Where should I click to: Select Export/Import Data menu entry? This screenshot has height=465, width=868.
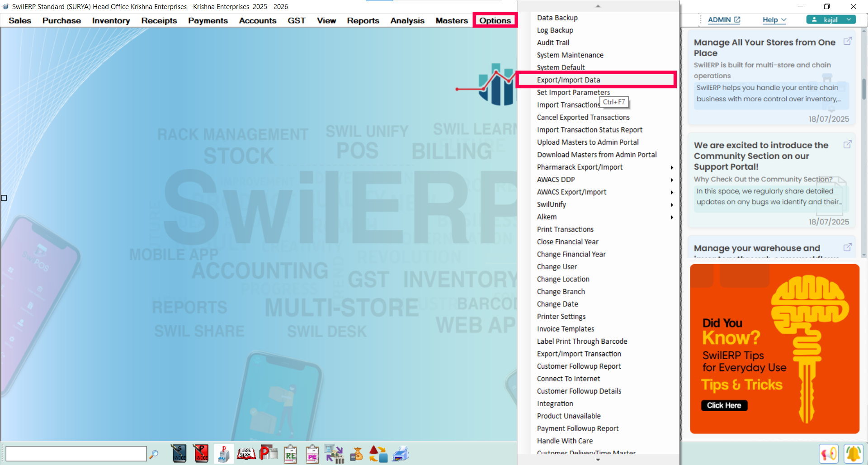point(569,80)
